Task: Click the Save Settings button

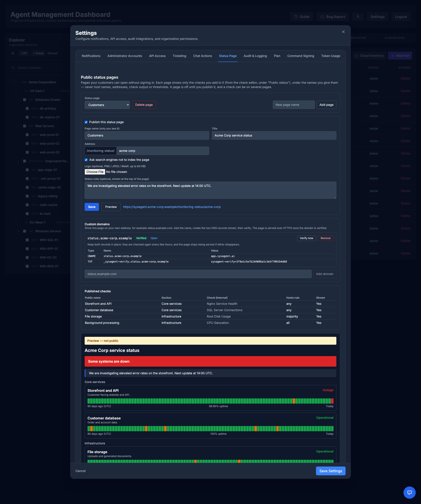Action: pyautogui.click(x=331, y=471)
